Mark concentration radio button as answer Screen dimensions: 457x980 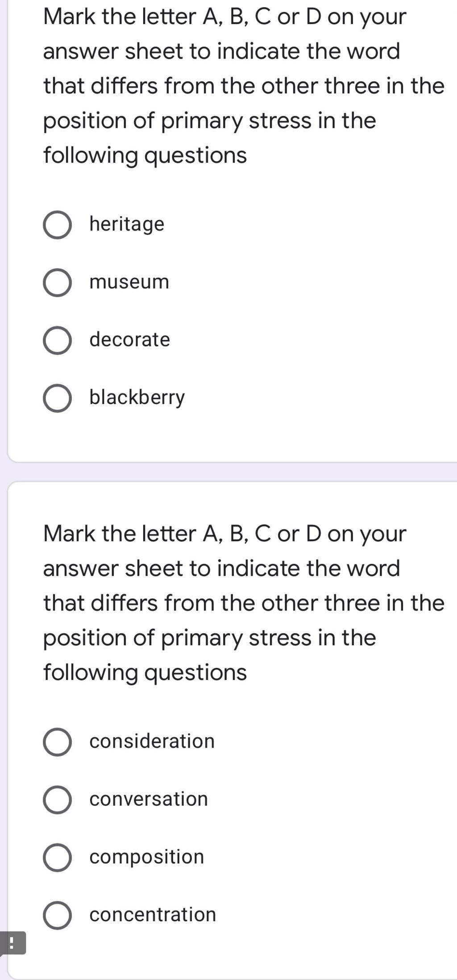[x=57, y=915]
